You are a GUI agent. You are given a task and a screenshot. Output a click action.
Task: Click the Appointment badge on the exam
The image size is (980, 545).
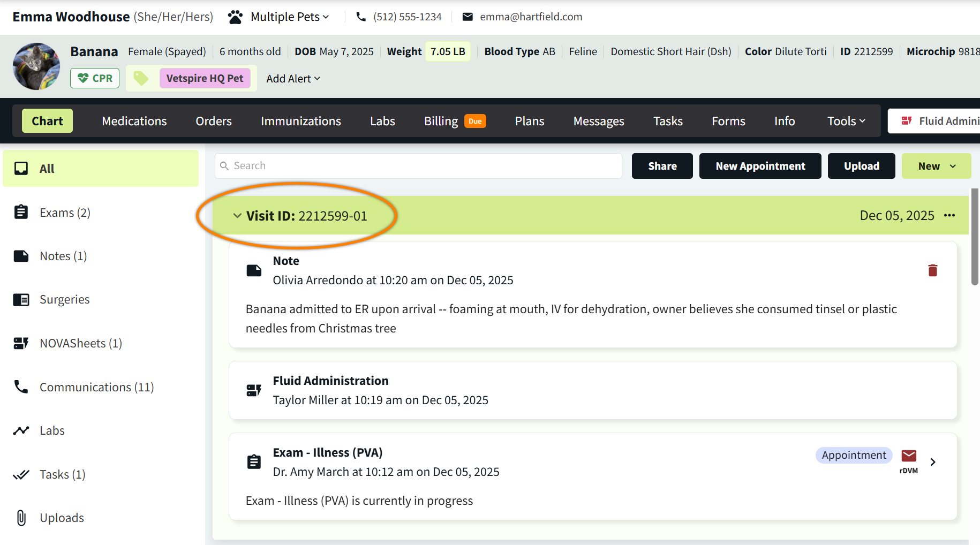[854, 455]
